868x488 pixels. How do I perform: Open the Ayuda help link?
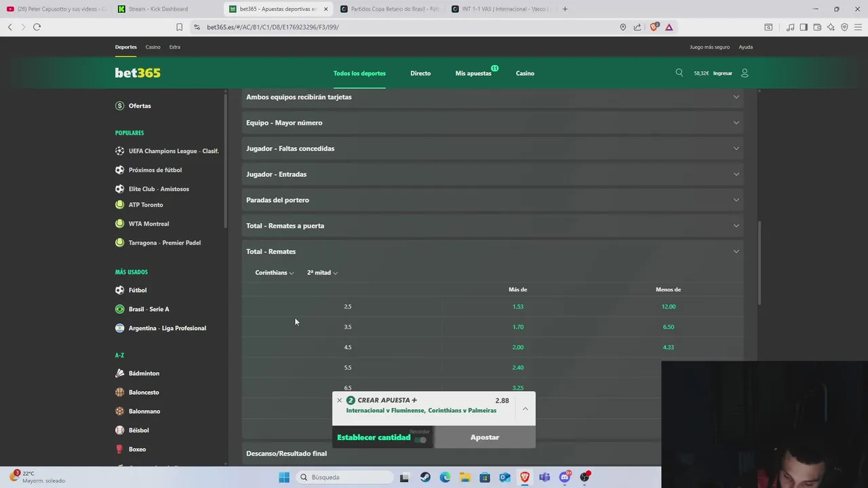pyautogui.click(x=745, y=47)
